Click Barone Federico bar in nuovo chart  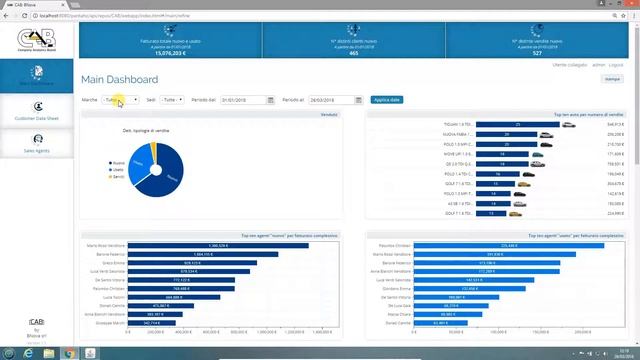[203, 254]
